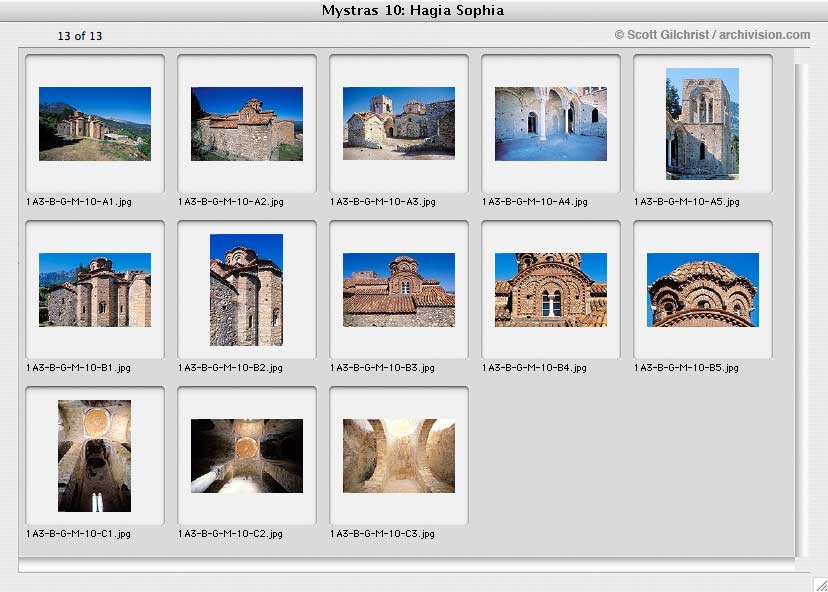The width and height of the screenshot is (828, 592).
Task: Click filename 1A3-B-G-M-10-A5.jpg
Action: (x=687, y=202)
